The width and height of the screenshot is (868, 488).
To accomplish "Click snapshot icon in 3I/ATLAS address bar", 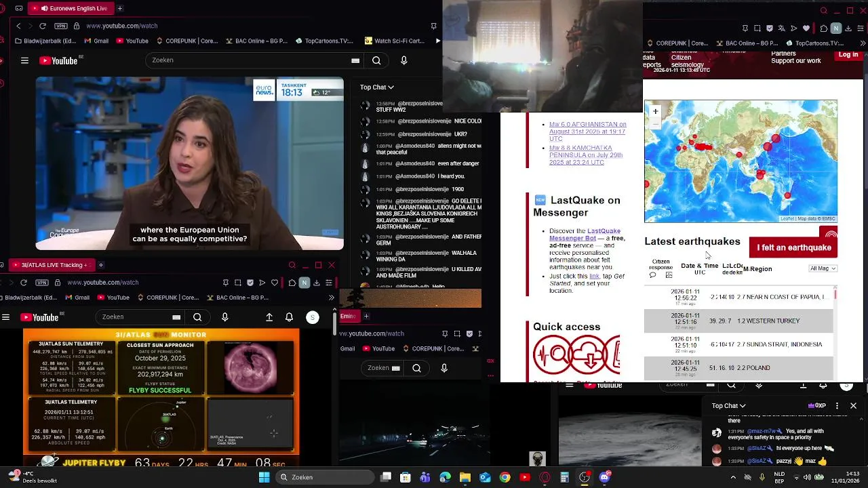I will click(238, 283).
